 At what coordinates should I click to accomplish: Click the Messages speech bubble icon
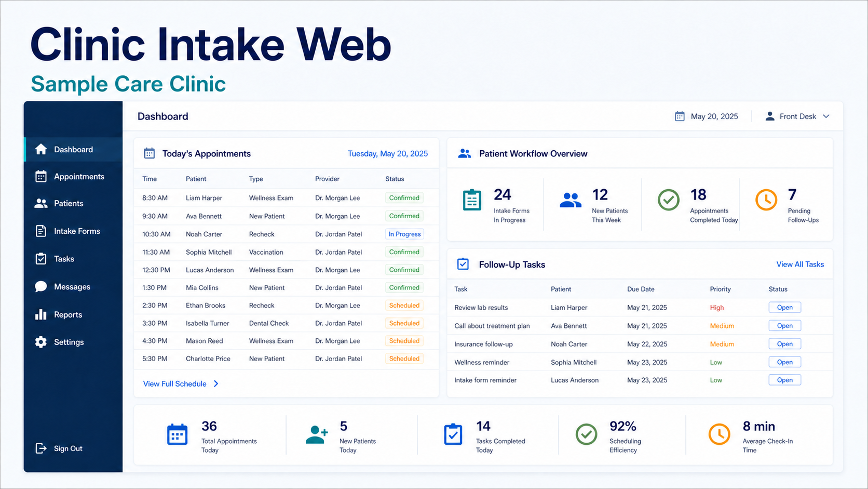41,287
